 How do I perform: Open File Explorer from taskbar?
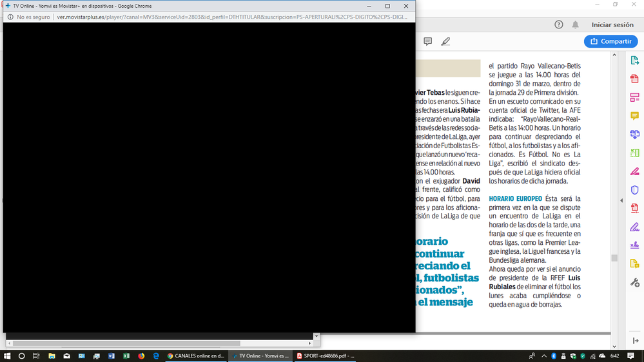coord(52,356)
